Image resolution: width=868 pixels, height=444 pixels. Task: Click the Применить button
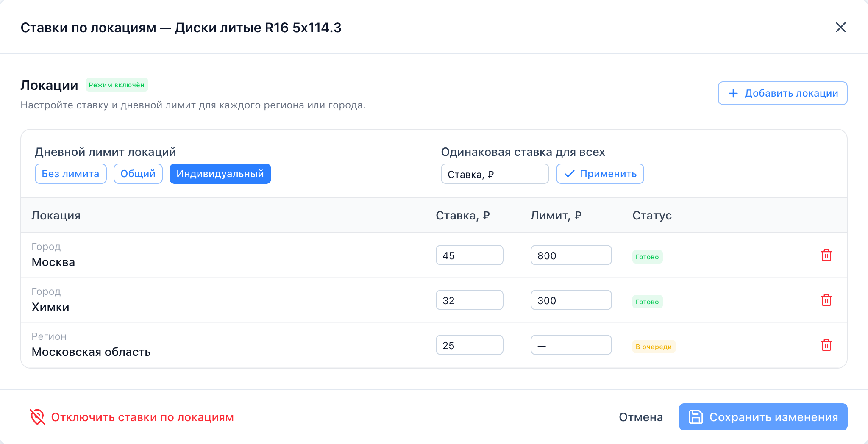point(600,174)
